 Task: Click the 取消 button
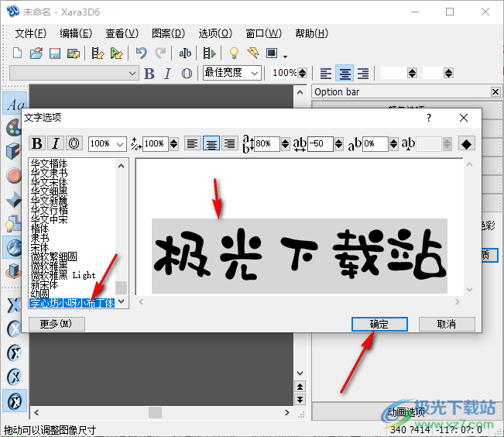(x=447, y=324)
